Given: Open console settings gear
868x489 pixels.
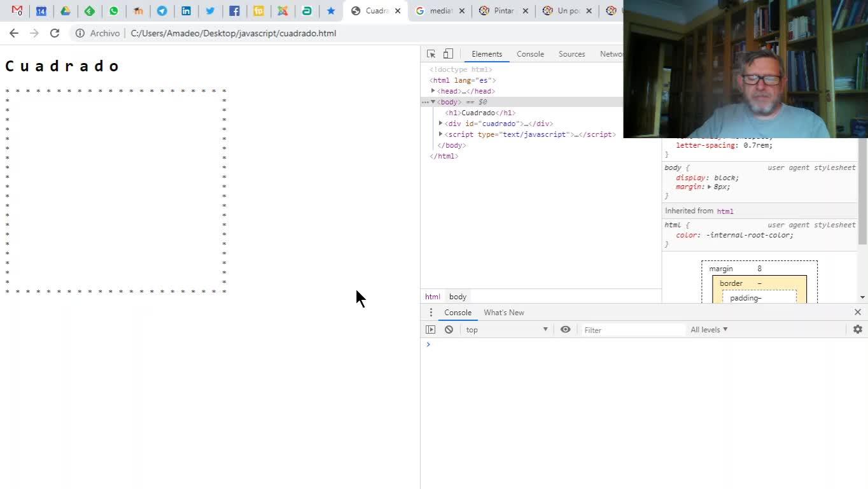Looking at the screenshot, I should [x=857, y=329].
